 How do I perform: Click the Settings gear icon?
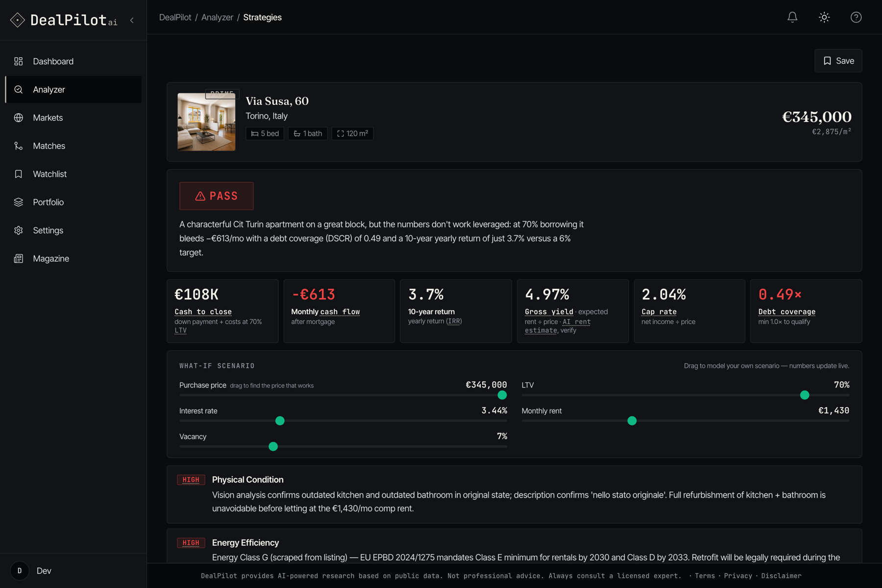19,230
